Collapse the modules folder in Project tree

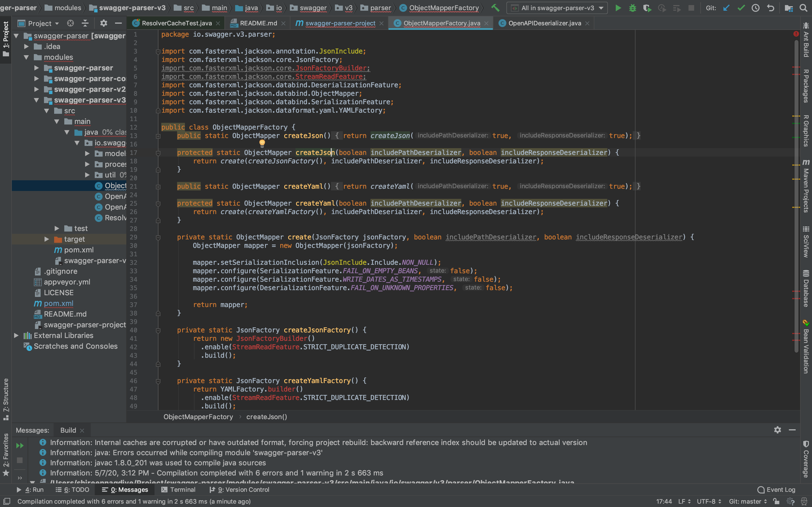coord(27,57)
